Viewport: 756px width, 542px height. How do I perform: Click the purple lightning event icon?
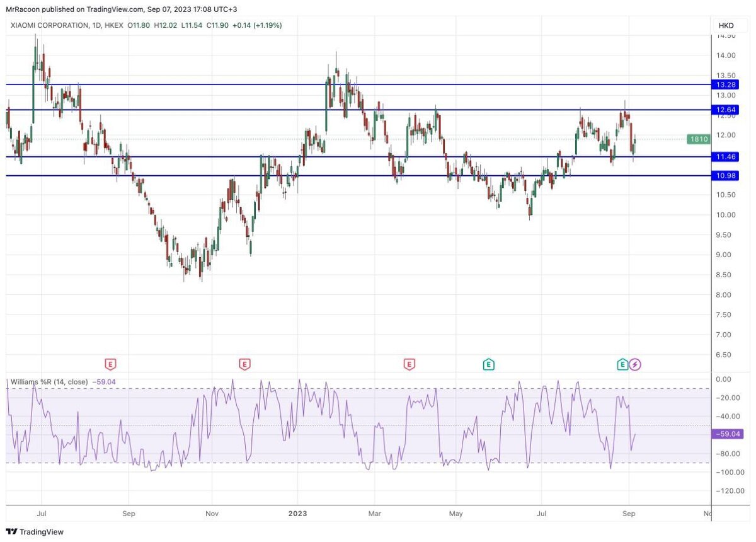point(635,364)
